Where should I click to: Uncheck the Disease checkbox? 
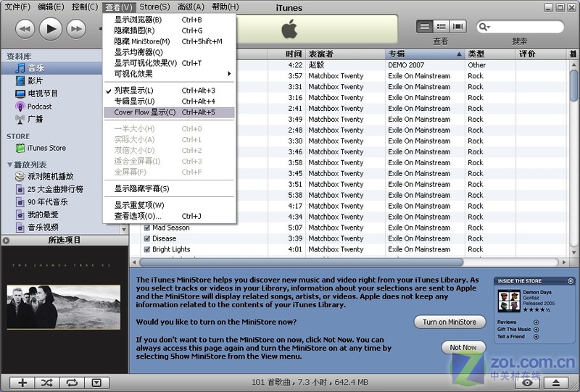pos(147,238)
